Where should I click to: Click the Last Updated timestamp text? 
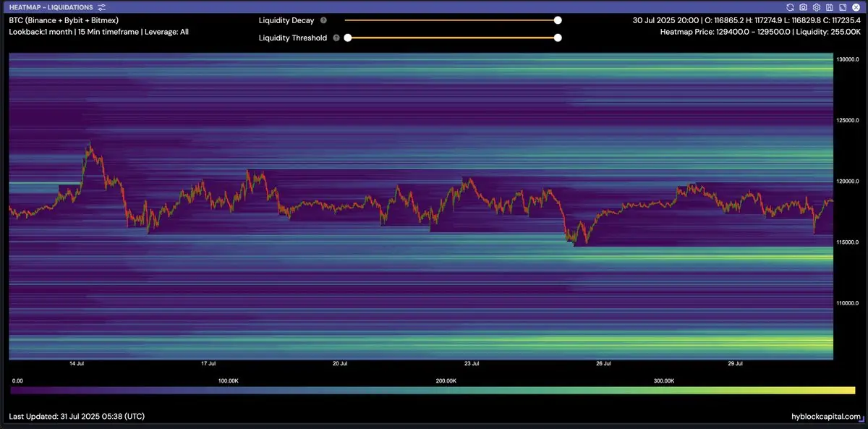pyautogui.click(x=77, y=417)
